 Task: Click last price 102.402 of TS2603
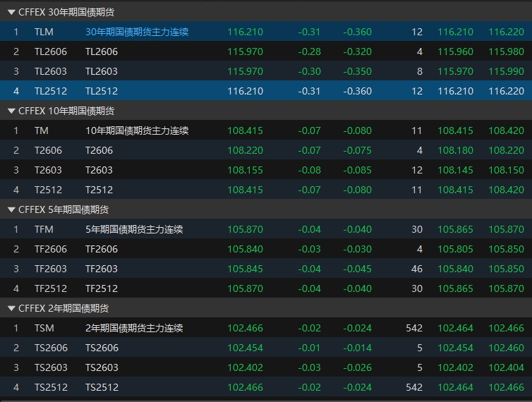[x=245, y=367]
